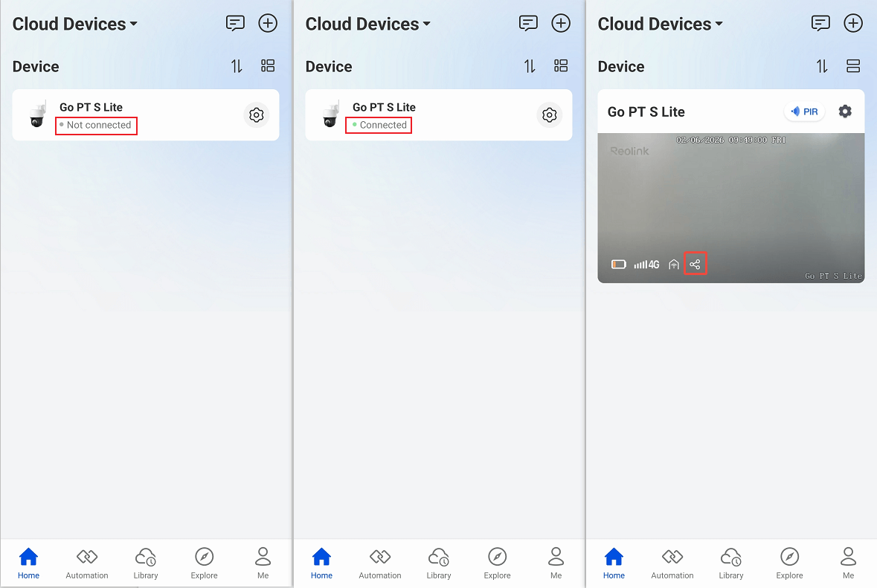Open settings gear beside the PIR button
The image size is (877, 588).
tap(845, 112)
